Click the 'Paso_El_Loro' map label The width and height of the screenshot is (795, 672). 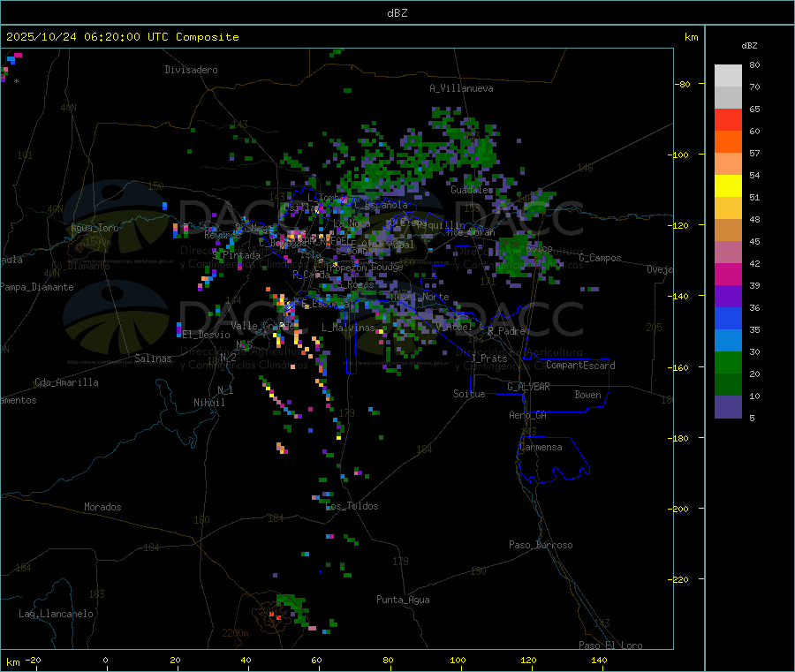click(610, 646)
